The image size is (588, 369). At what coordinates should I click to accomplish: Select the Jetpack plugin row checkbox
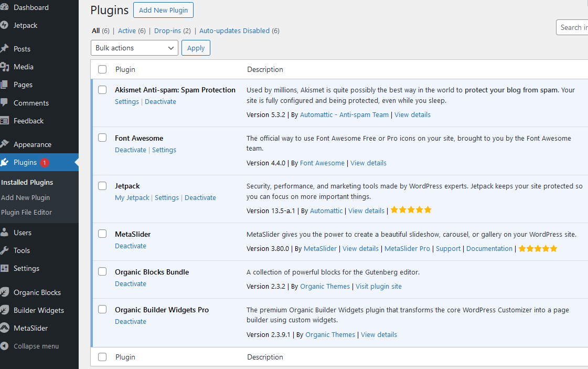(x=102, y=186)
